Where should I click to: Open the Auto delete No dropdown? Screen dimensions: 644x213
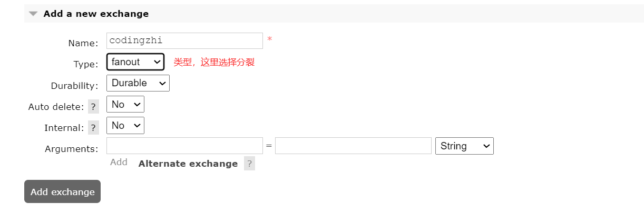[x=125, y=105]
